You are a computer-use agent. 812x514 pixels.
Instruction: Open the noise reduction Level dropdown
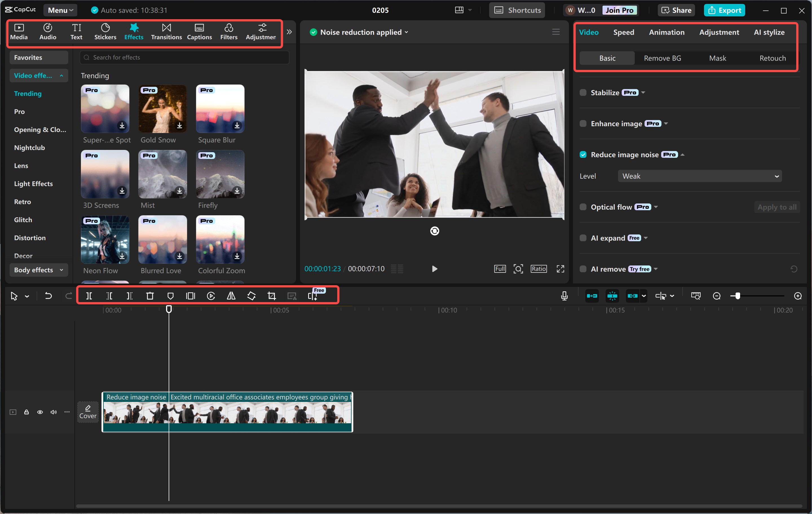point(700,176)
